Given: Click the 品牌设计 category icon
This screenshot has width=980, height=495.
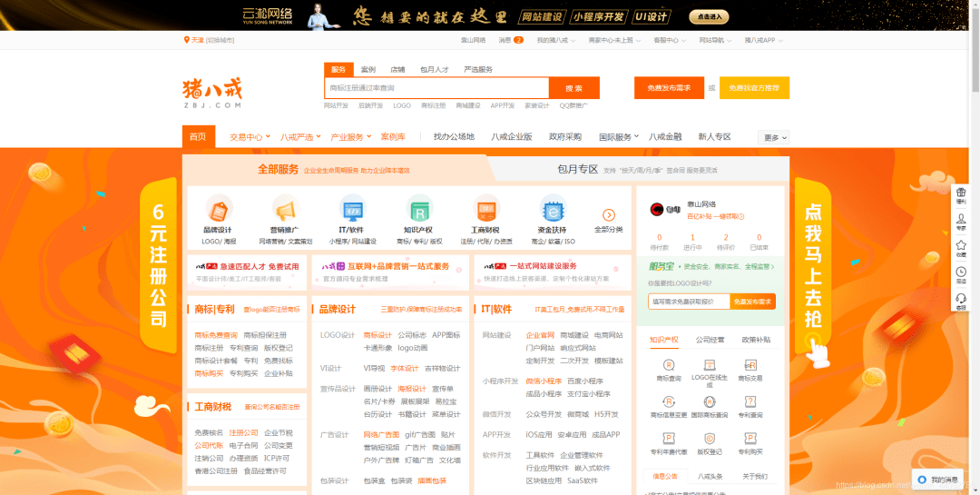Looking at the screenshot, I should (219, 208).
